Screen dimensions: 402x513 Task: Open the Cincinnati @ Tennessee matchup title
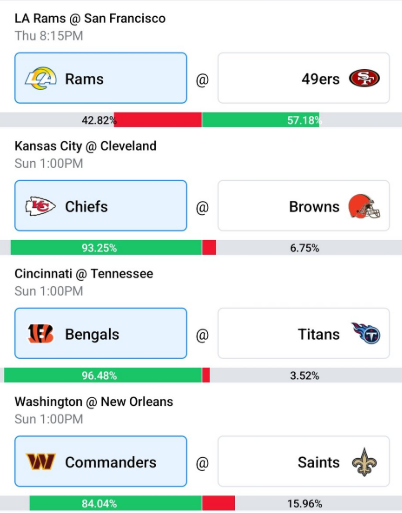(84, 274)
